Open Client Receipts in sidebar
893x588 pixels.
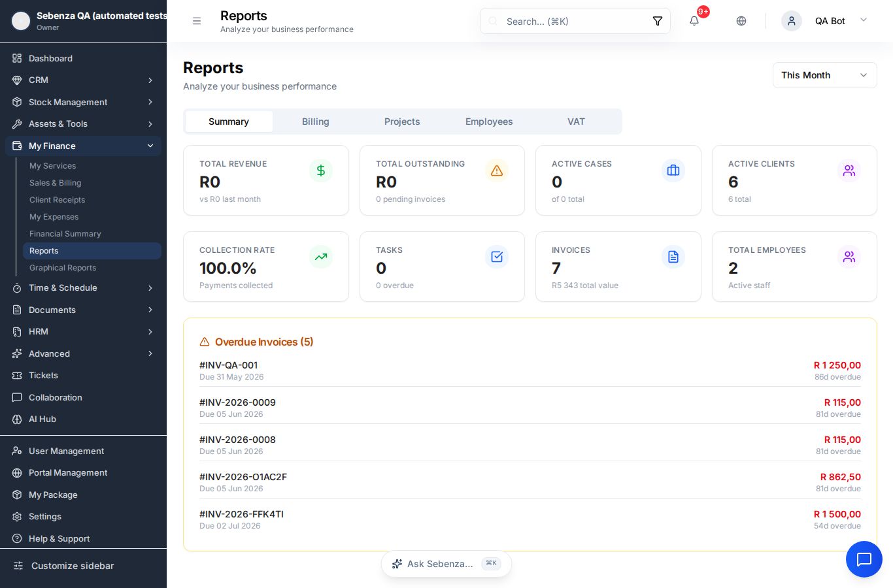(92, 200)
